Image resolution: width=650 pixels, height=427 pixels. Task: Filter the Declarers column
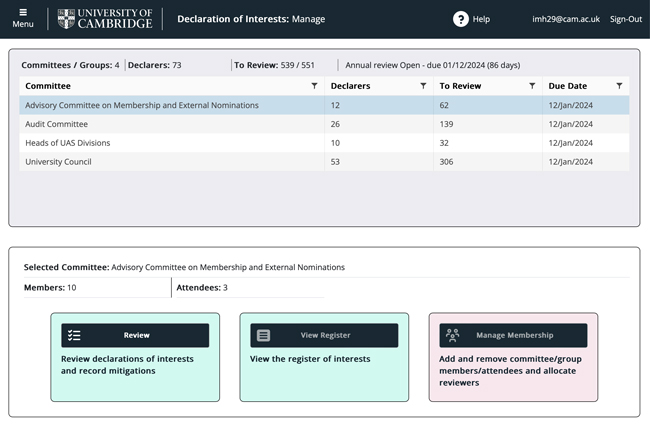pyautogui.click(x=423, y=86)
